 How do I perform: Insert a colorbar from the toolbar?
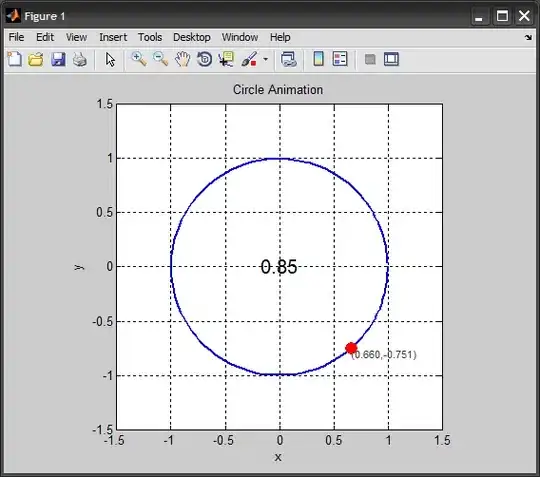319,59
